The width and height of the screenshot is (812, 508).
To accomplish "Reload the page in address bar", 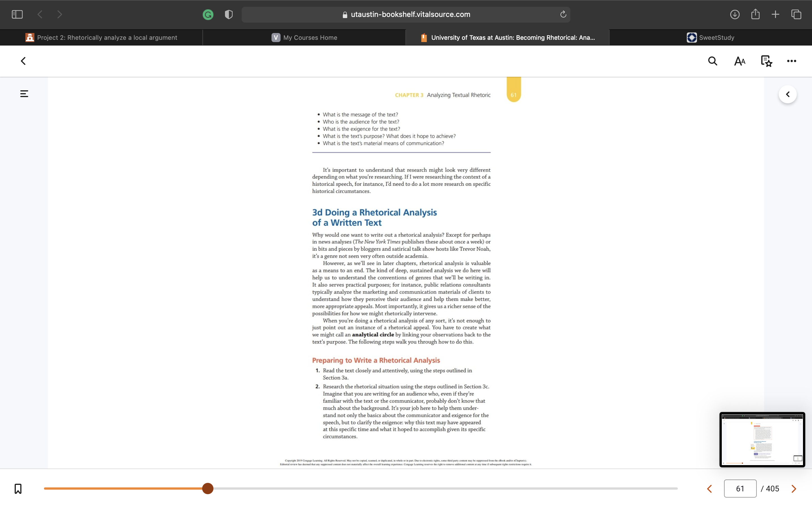I will (563, 14).
